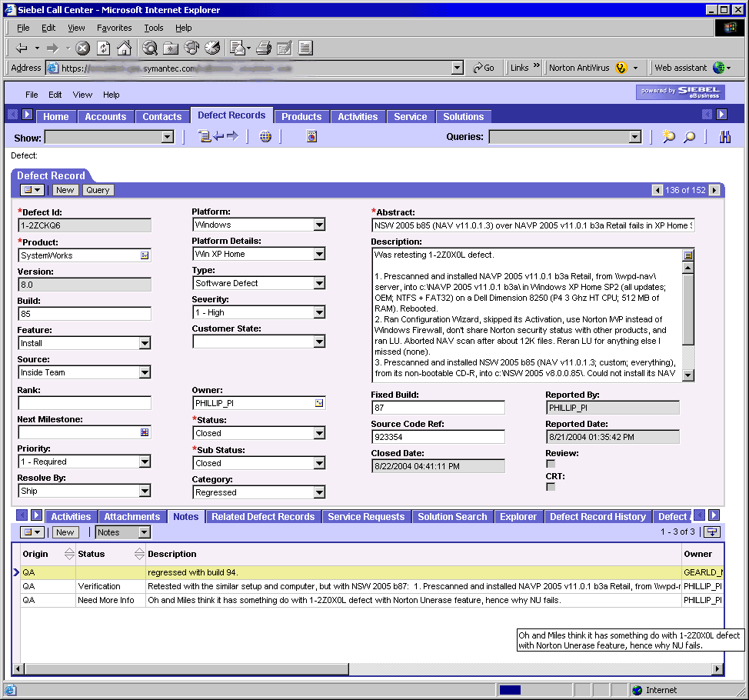749x700 pixels.
Task: Click the Fixed Build input field
Action: pyautogui.click(x=438, y=408)
